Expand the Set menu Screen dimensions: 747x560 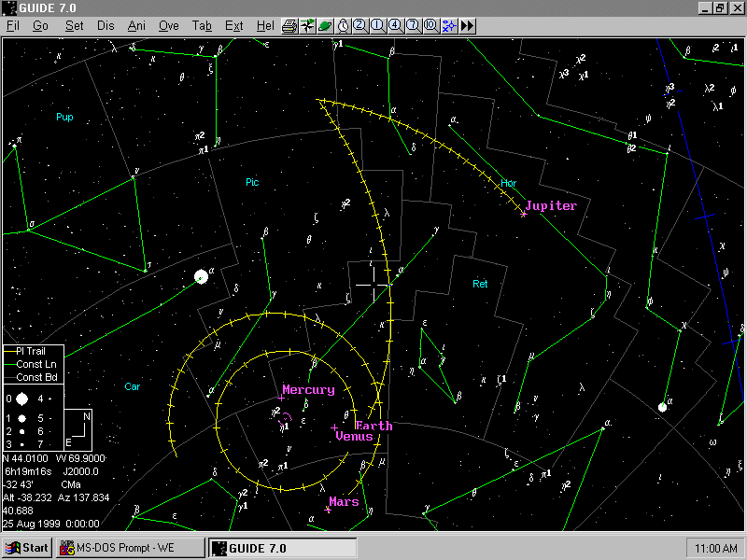tap(74, 25)
